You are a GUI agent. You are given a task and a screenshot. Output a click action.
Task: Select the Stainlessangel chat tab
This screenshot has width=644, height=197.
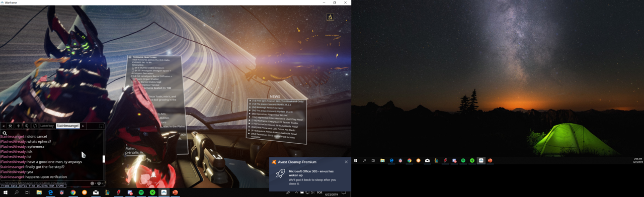[x=68, y=126]
